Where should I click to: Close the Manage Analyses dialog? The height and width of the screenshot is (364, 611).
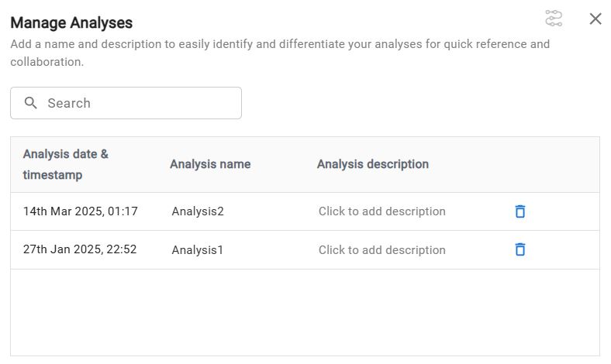(595, 19)
